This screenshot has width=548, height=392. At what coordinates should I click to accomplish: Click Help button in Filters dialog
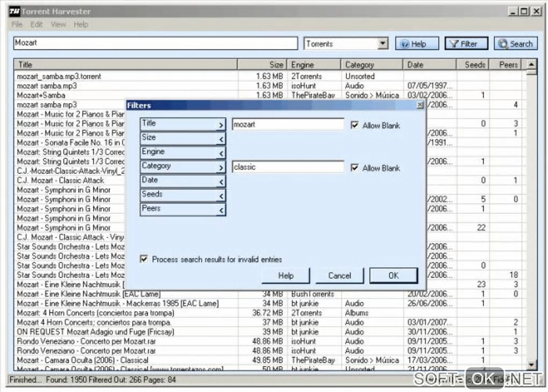click(x=285, y=275)
